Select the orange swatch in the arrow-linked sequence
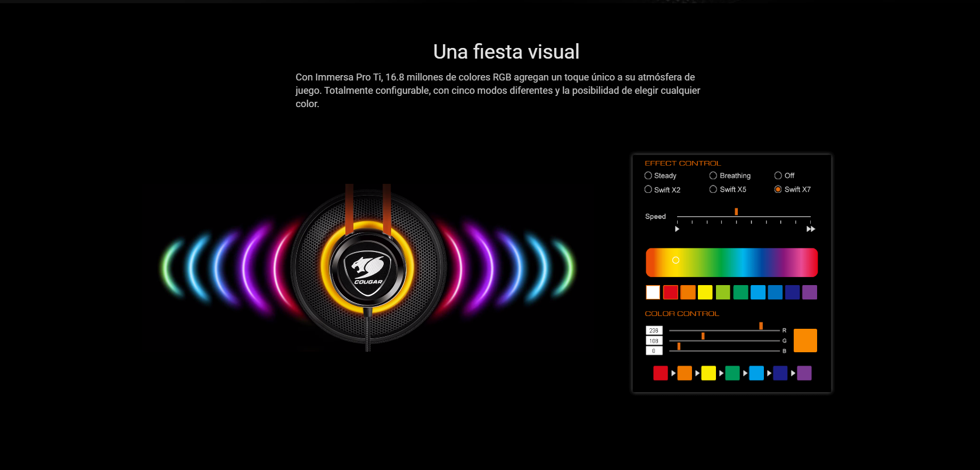This screenshot has height=470, width=980. point(685,373)
